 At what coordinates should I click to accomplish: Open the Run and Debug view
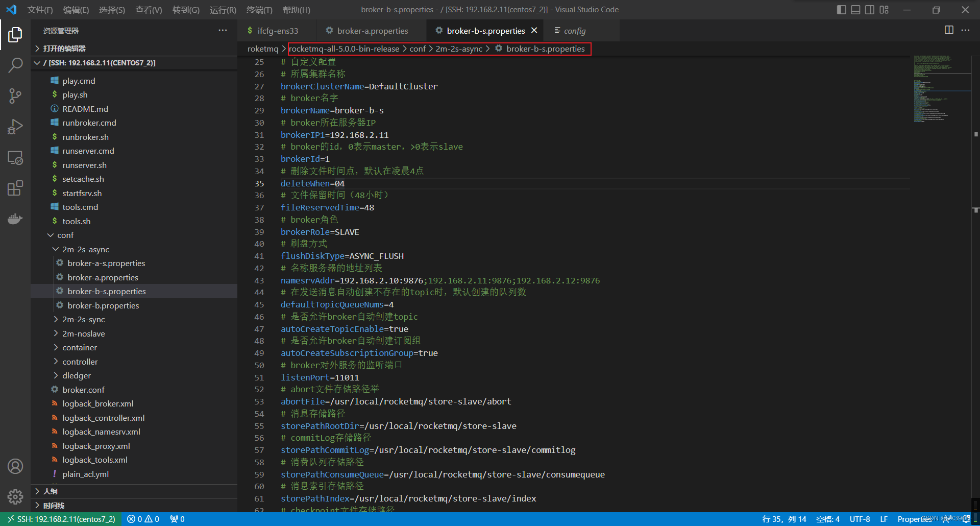tap(15, 127)
